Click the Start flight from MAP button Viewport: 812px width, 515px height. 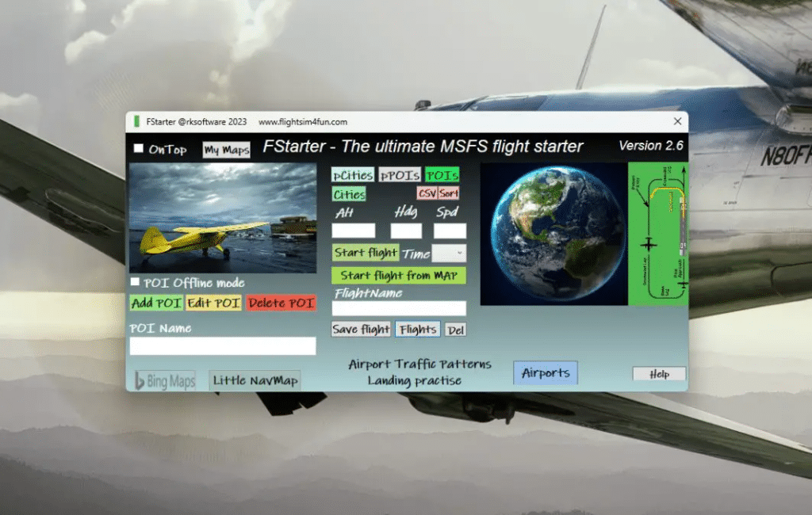[x=398, y=276]
